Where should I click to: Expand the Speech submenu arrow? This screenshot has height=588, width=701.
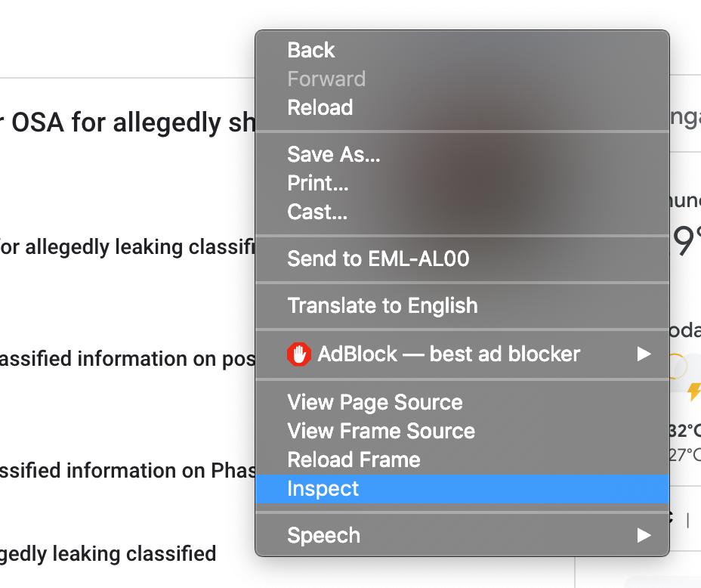click(x=644, y=536)
